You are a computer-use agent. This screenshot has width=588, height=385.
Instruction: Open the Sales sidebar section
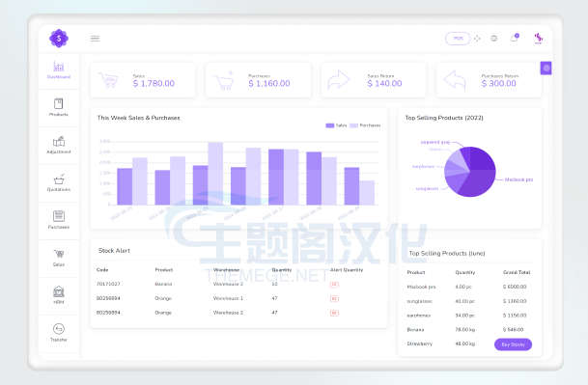pyautogui.click(x=59, y=258)
